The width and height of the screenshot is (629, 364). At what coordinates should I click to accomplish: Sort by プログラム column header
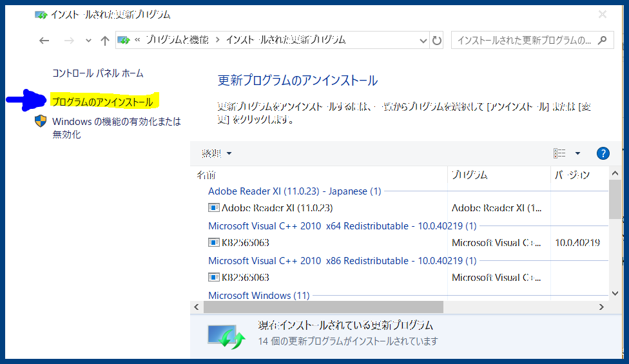[x=470, y=175]
